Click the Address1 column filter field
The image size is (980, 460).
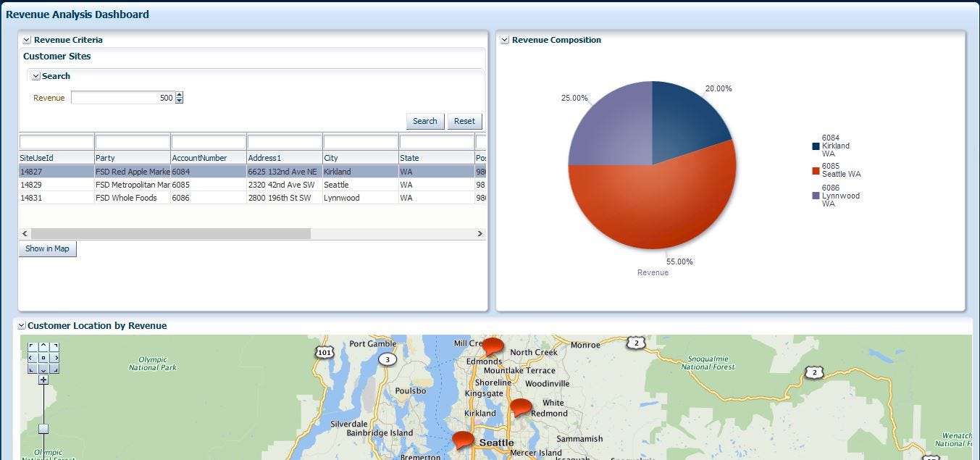[x=285, y=141]
